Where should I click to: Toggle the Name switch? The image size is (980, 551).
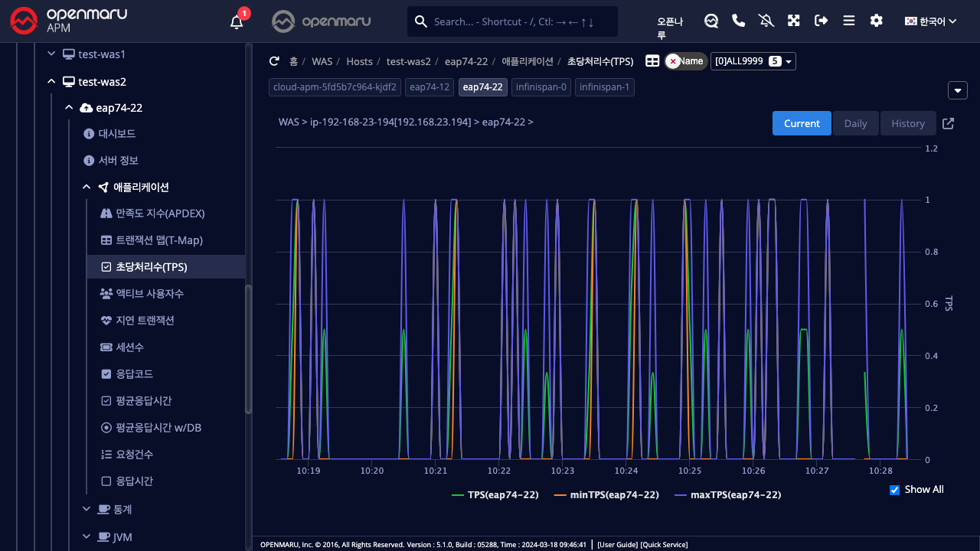685,61
